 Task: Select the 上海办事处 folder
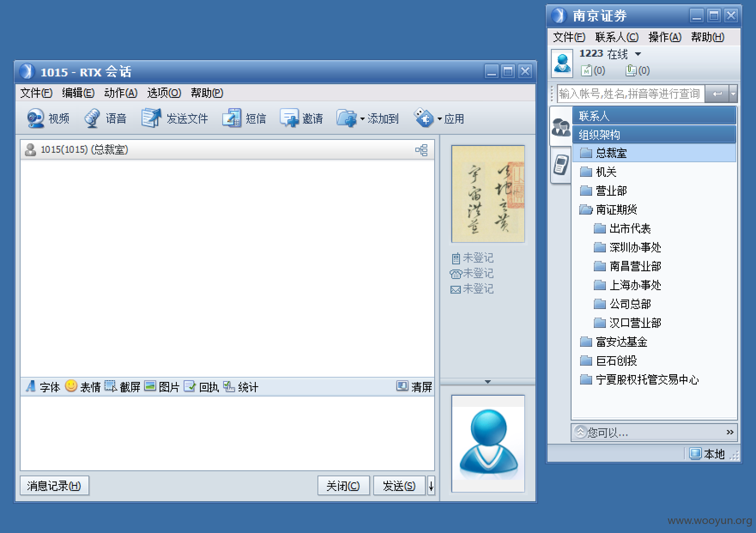pyautogui.click(x=627, y=285)
